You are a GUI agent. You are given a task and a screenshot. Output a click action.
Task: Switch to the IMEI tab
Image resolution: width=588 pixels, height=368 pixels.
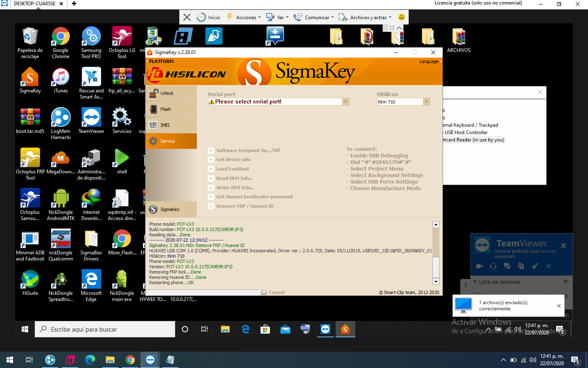pyautogui.click(x=171, y=125)
